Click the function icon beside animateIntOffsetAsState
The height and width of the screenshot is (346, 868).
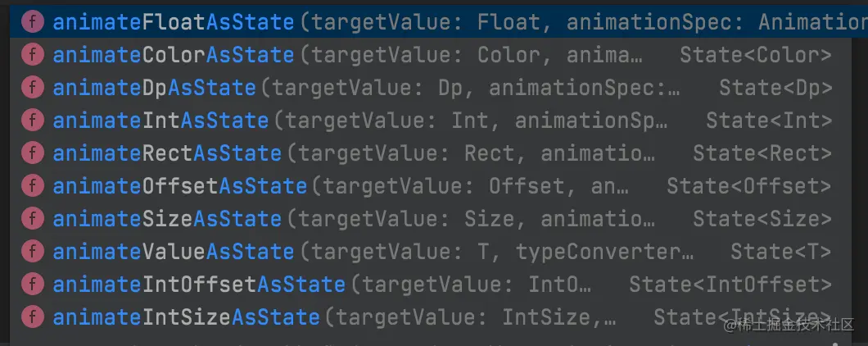[x=33, y=284]
